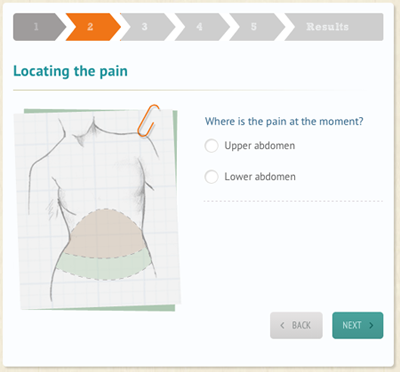Select the green lower abdomen region on diagram
The image size is (400, 372).
102,267
